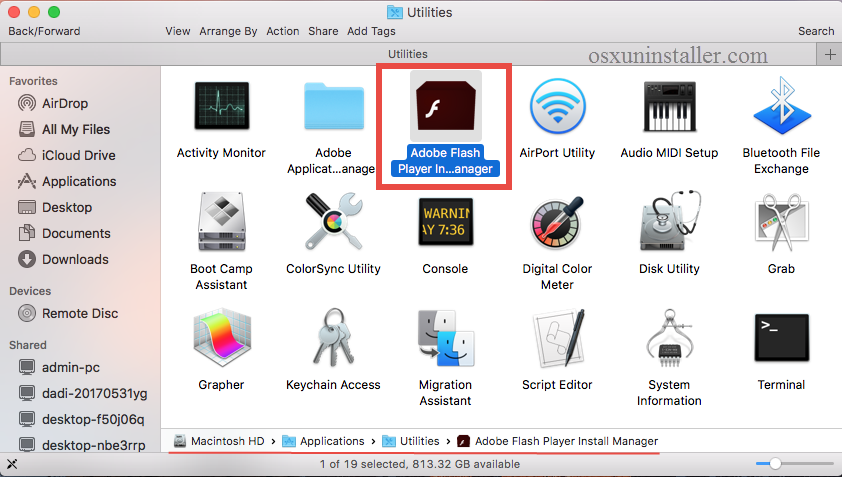
Task: Open the System Information icon
Action: tap(670, 338)
